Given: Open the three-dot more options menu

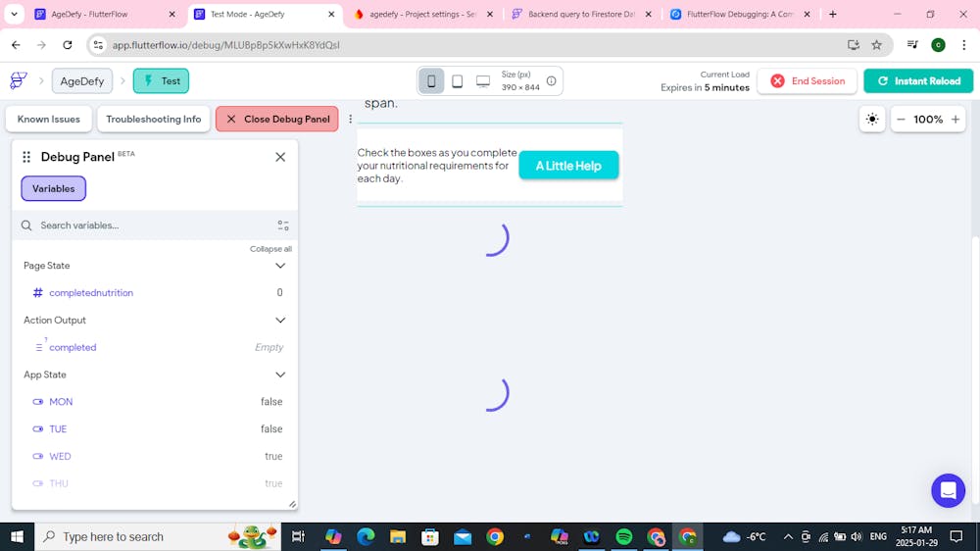Looking at the screenshot, I should point(350,119).
